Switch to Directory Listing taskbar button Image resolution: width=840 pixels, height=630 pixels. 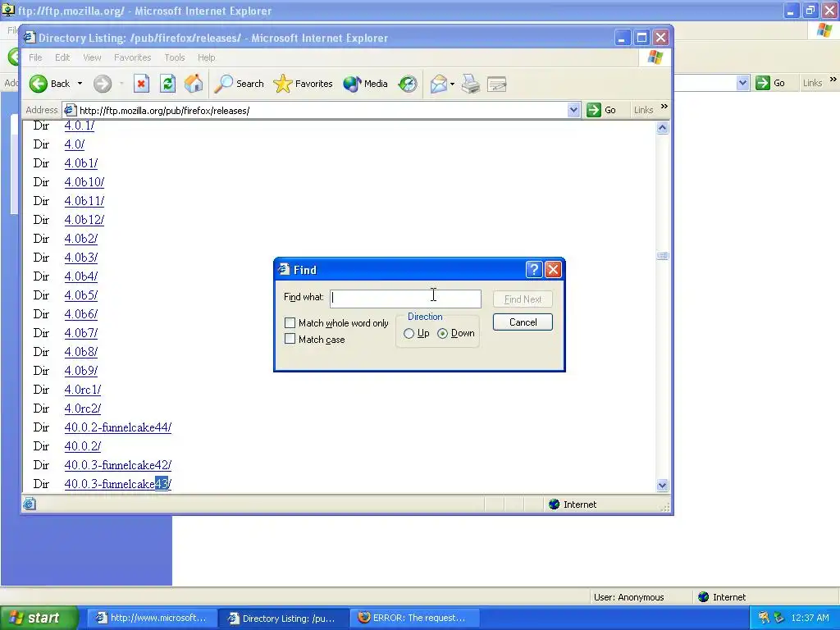(283, 619)
